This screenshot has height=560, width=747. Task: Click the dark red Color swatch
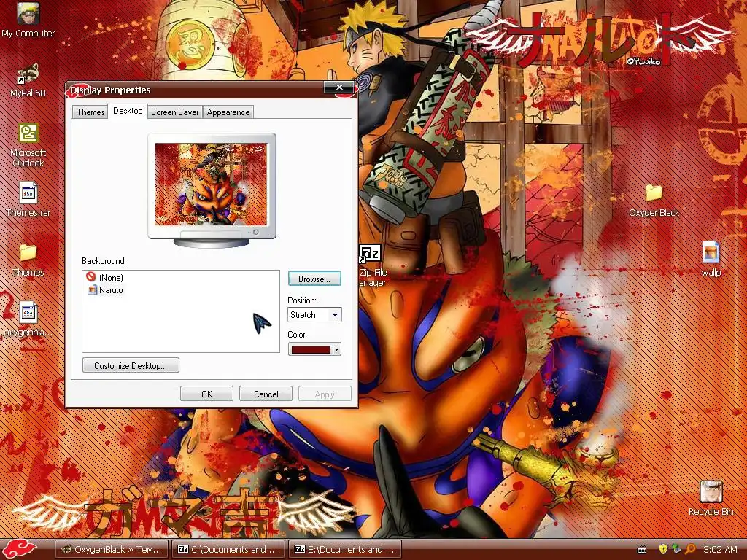coord(311,349)
